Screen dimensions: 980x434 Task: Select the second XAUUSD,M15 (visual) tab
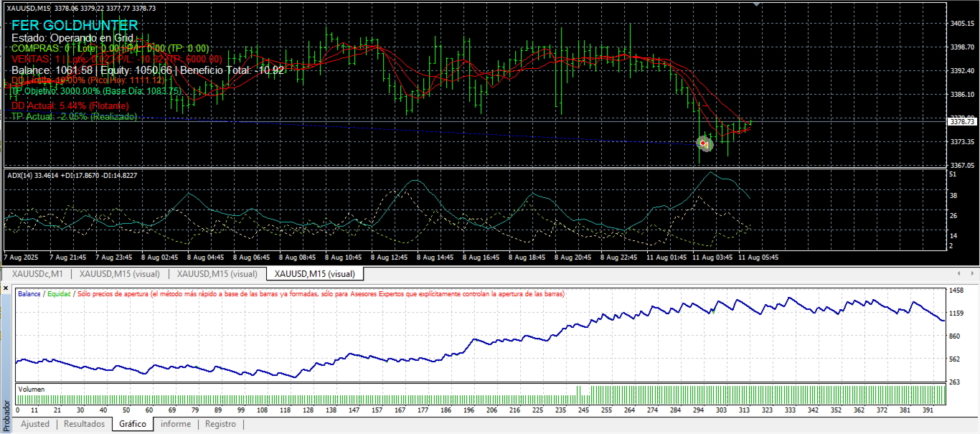217,274
